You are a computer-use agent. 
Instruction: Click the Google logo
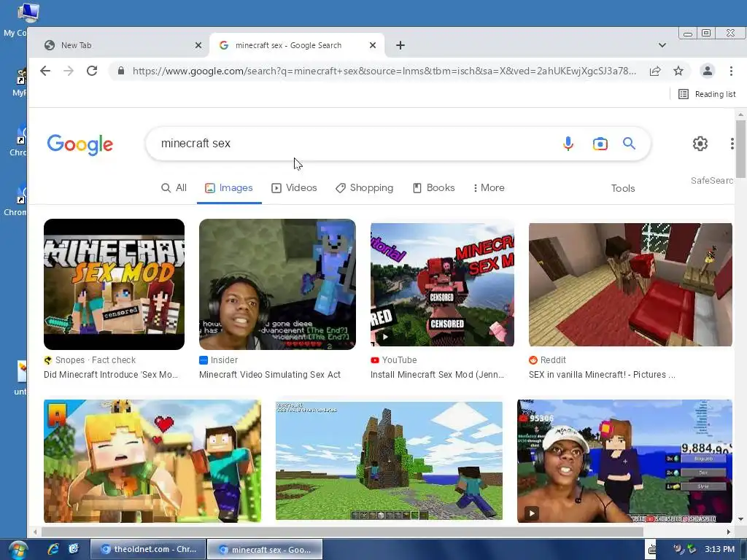coord(80,144)
